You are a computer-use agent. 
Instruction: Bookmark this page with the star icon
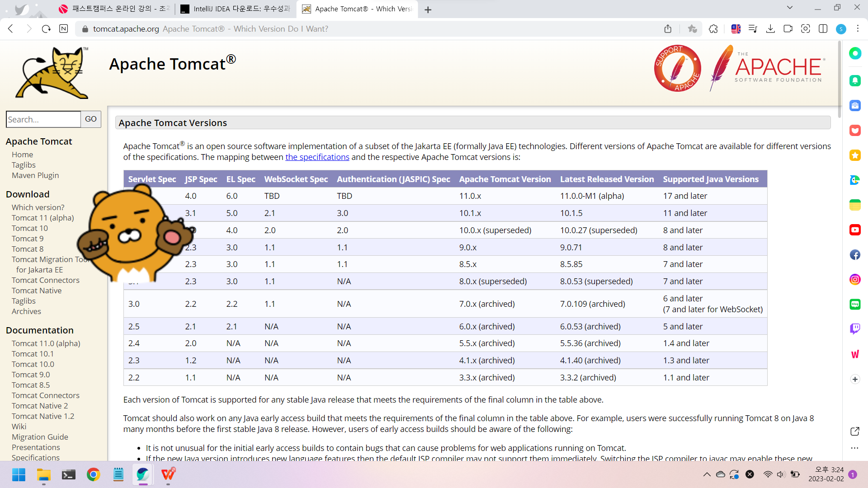point(692,29)
